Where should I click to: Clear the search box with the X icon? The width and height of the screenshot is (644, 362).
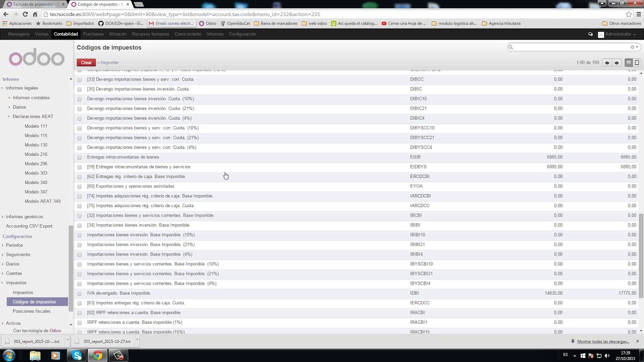[632, 47]
